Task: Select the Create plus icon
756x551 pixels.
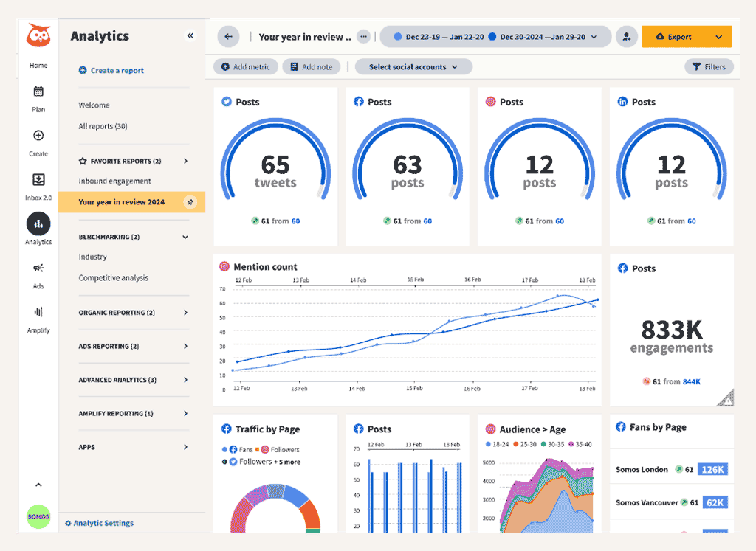Action: (38, 136)
